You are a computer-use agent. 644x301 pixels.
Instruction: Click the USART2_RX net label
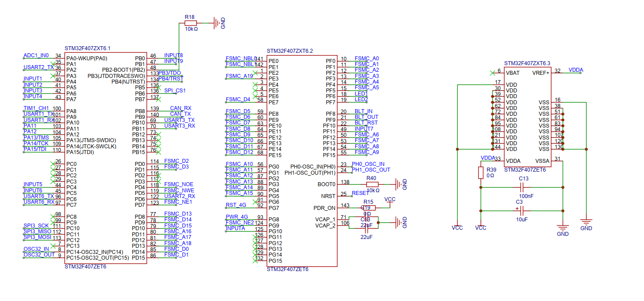pos(180,196)
